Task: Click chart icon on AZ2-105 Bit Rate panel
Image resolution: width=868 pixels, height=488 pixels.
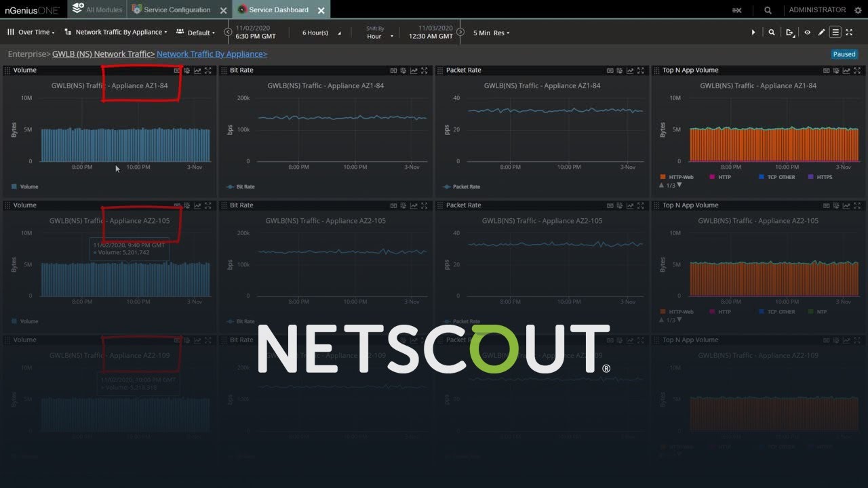Action: pos(414,205)
